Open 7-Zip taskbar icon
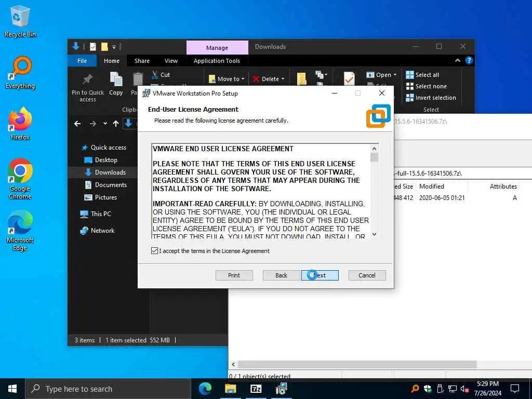Image resolution: width=532 pixels, height=399 pixels. point(256,389)
